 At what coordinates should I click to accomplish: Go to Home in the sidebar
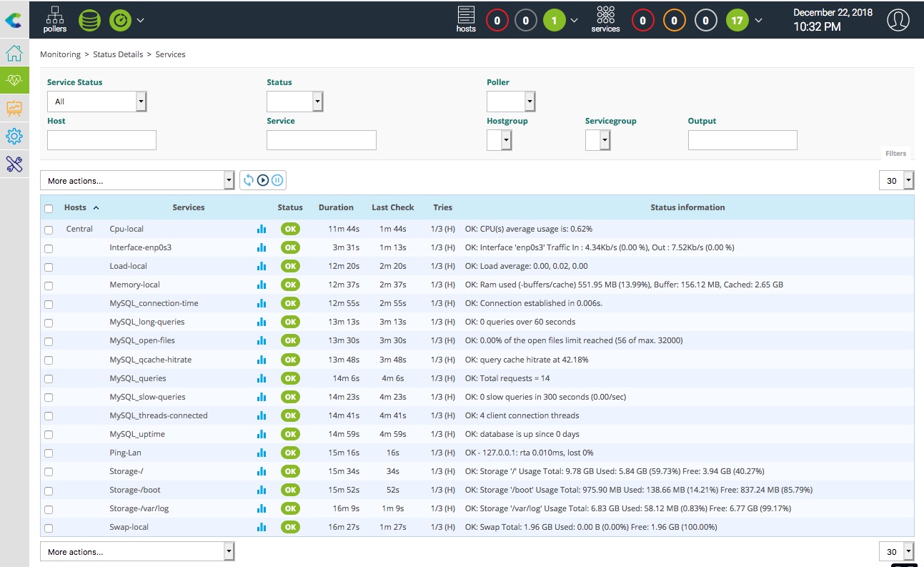coord(14,54)
